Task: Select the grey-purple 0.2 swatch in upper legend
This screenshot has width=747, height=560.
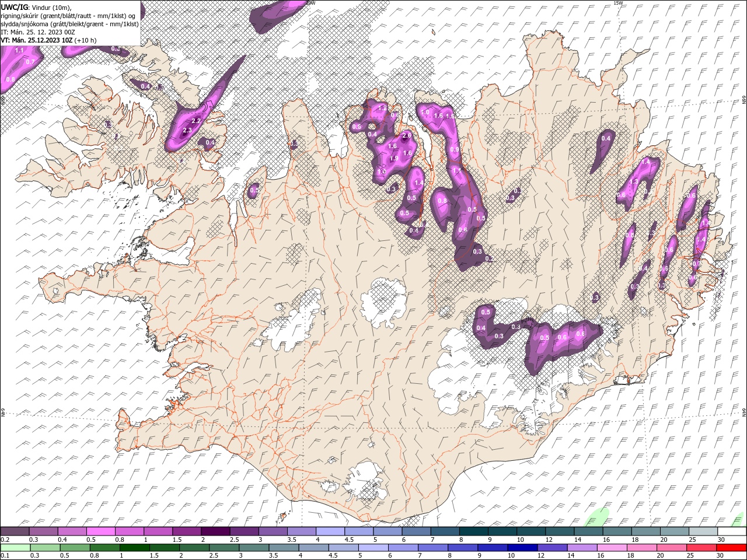Action: [15, 531]
